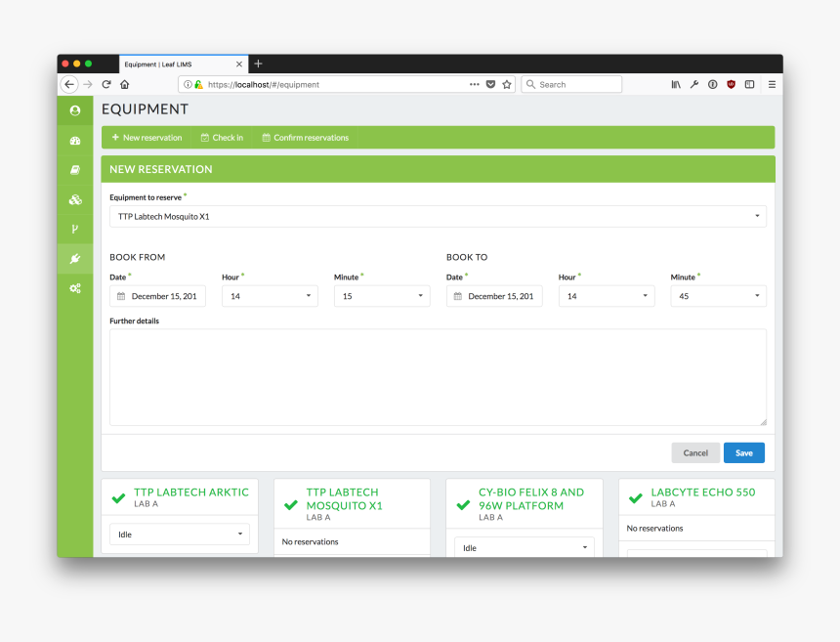Image resolution: width=840 pixels, height=642 pixels.
Task: Expand the Equipment to reserve dropdown
Action: [438, 216]
